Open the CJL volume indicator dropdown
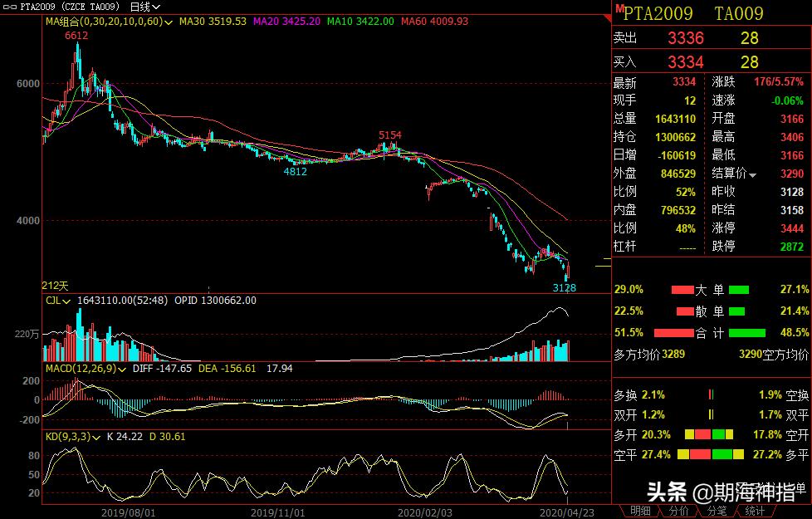 point(66,301)
